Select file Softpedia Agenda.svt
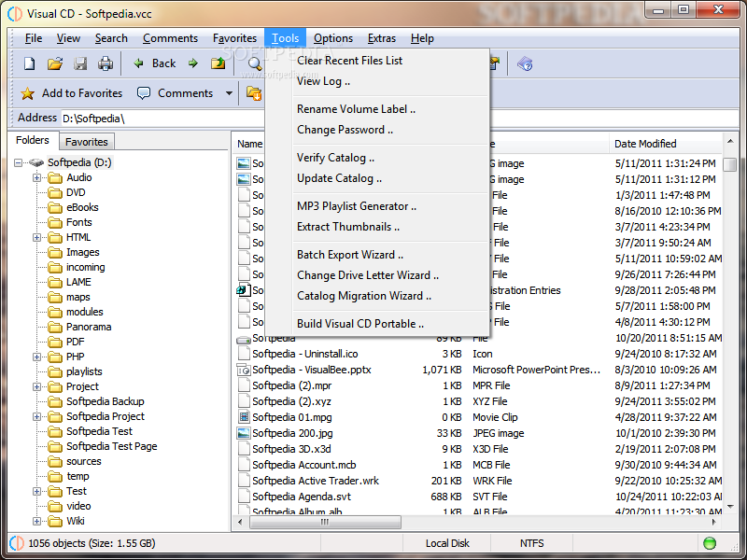This screenshot has height=560, width=747. [x=301, y=497]
